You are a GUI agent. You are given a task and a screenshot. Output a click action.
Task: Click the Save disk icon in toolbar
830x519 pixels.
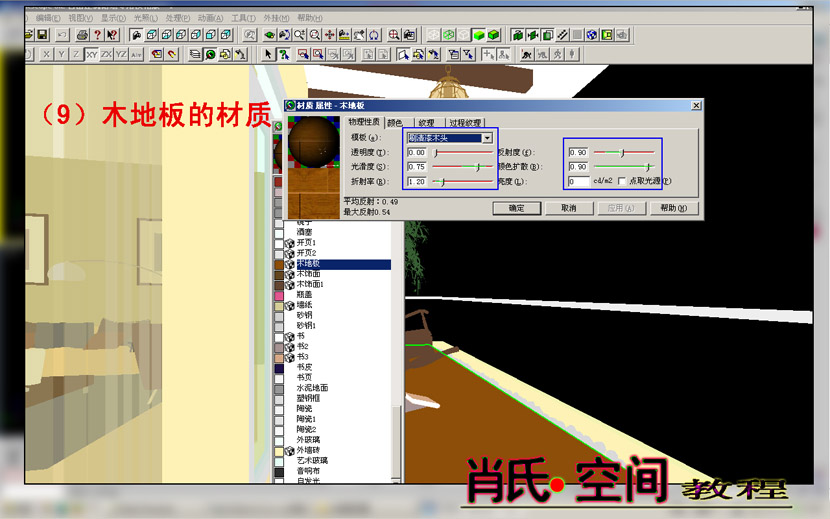pyautogui.click(x=42, y=35)
